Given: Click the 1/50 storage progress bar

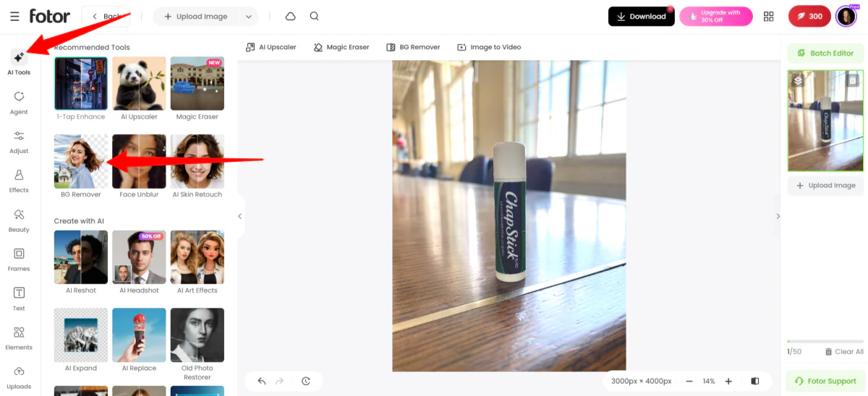Looking at the screenshot, I should pyautogui.click(x=825, y=341).
